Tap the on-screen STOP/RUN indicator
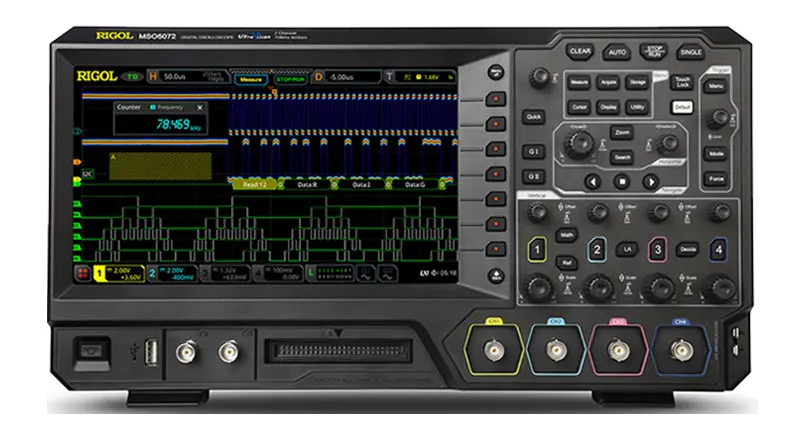This screenshot has height=440, width=810. click(290, 80)
